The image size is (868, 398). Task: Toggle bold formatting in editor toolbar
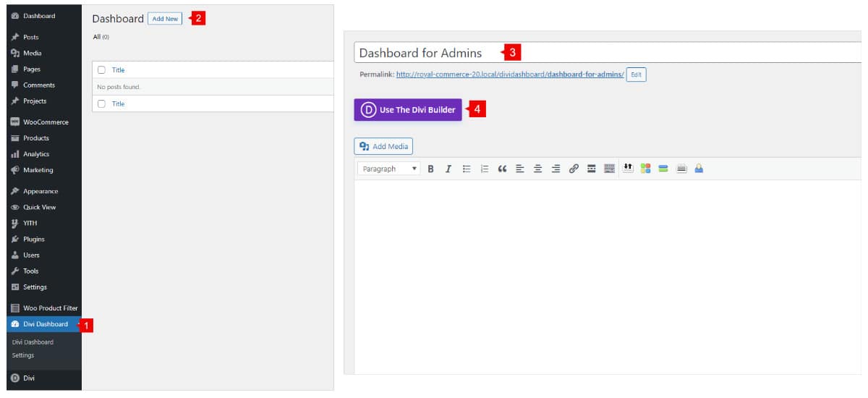(x=431, y=169)
